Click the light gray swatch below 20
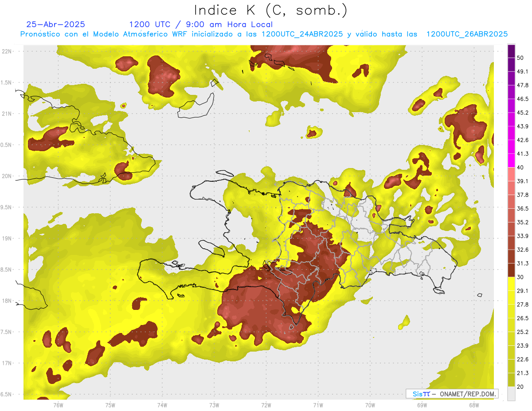Screen dimensions: 532x411 click(x=511, y=394)
